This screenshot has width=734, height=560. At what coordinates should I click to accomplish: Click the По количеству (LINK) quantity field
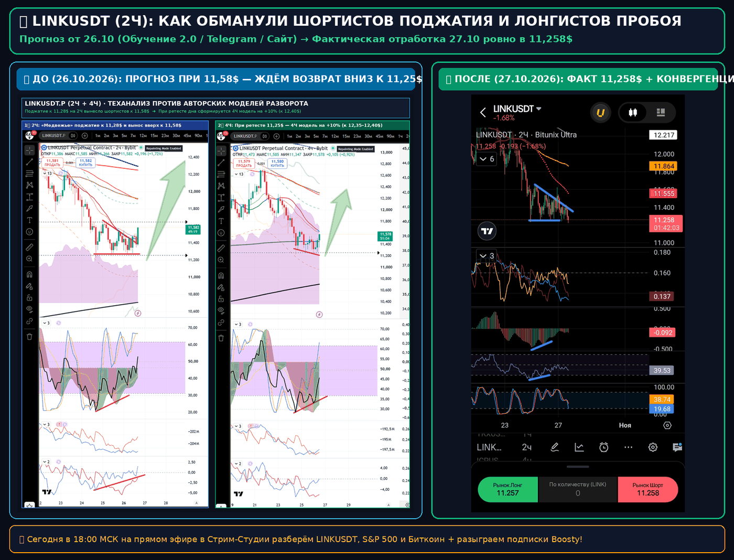click(x=578, y=489)
